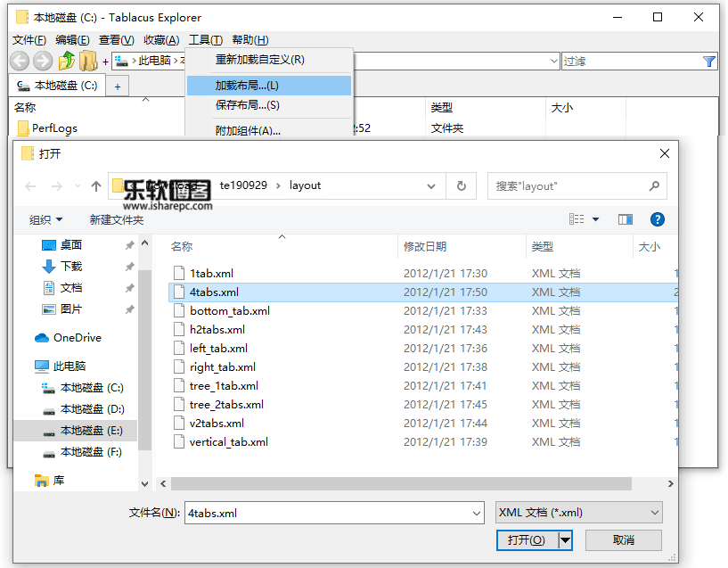Viewport: 728px width, 568px height.
Task: Click the navigation pane scrollbar down arrow
Action: [145, 484]
